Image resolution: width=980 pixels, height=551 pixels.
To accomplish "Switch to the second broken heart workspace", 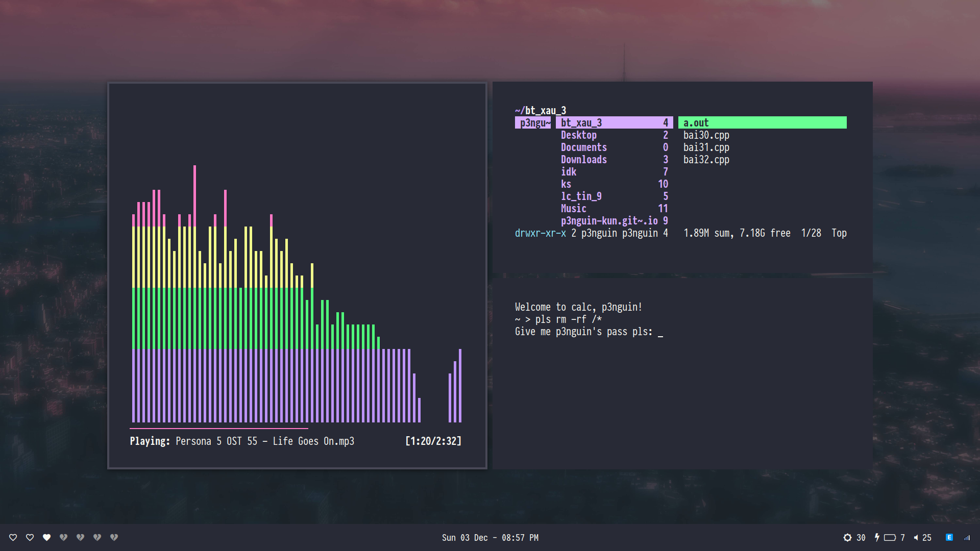I will coord(81,537).
